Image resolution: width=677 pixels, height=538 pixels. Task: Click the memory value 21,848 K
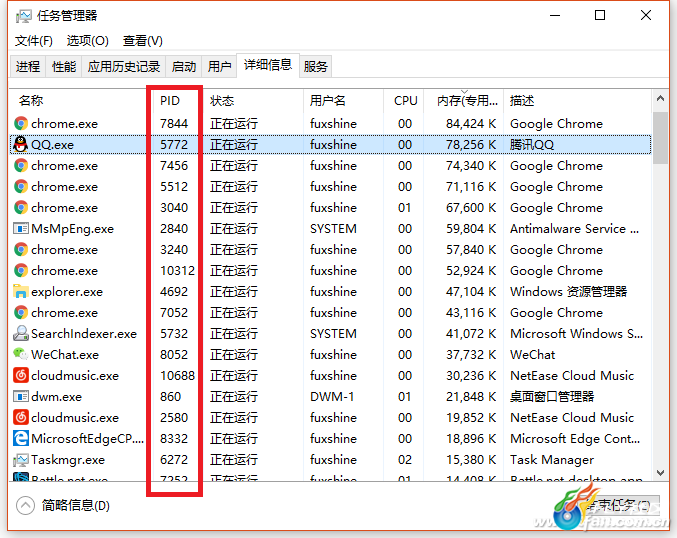471,397
